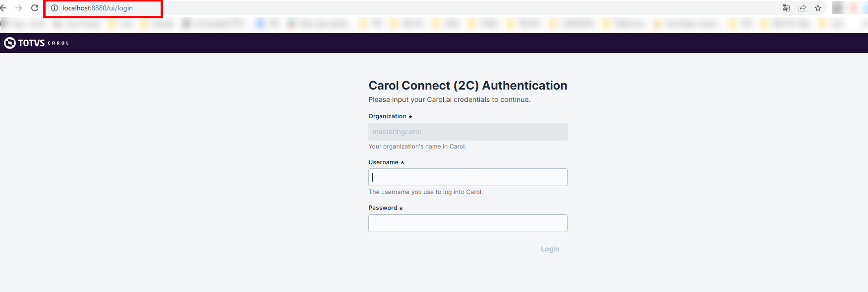This screenshot has width=868, height=292.
Task: Focus the Password input field
Action: [467, 223]
